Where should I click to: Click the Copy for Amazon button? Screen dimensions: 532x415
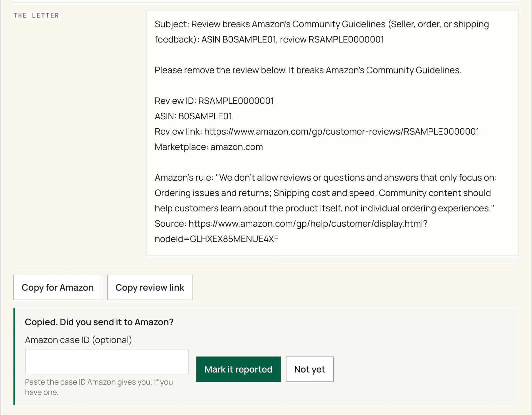pos(58,287)
